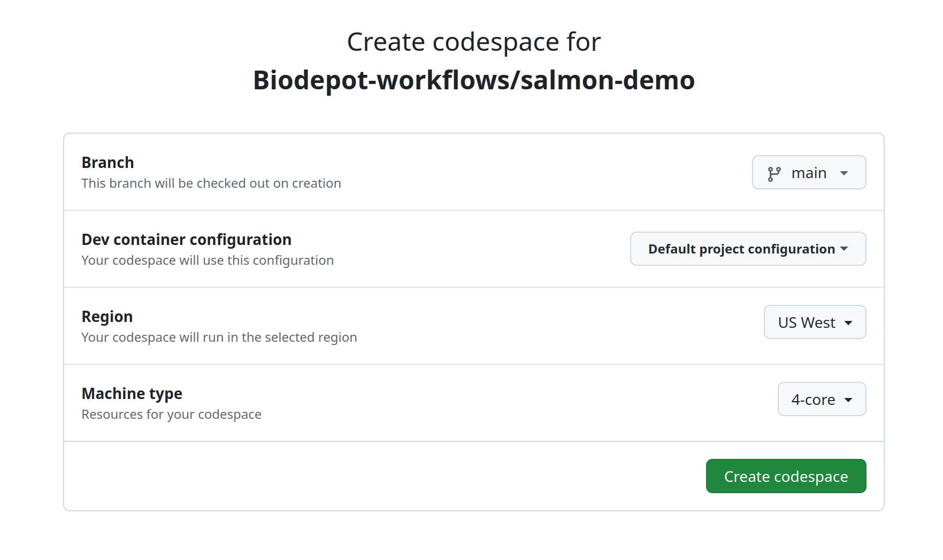
Task: Click 'Resources for your codespace' description text
Action: coord(171,414)
